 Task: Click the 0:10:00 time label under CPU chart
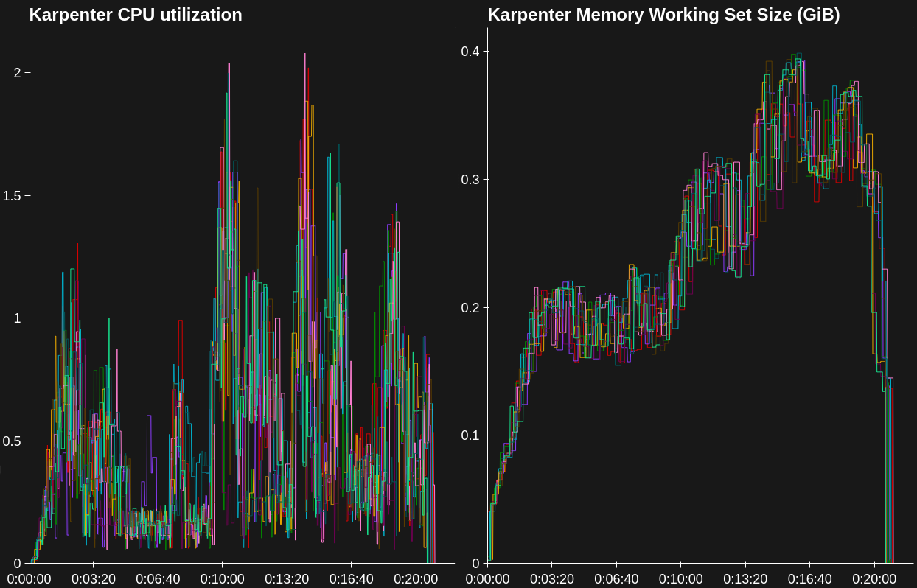(223, 579)
